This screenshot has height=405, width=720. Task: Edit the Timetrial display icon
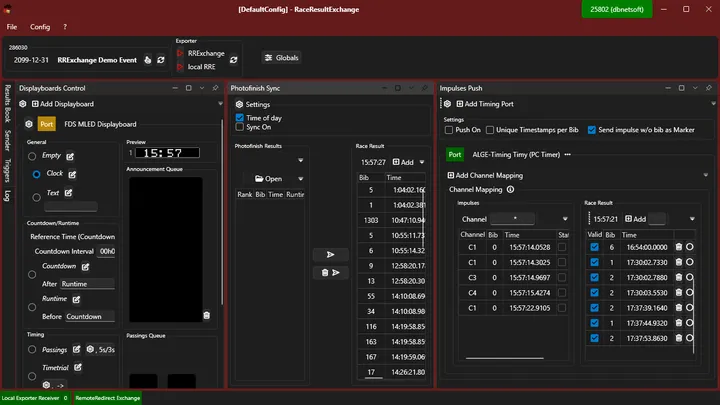[78, 367]
